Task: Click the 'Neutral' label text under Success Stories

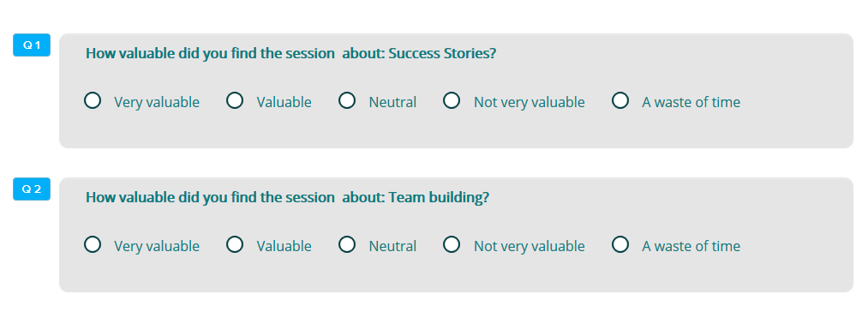Action: 392,103
